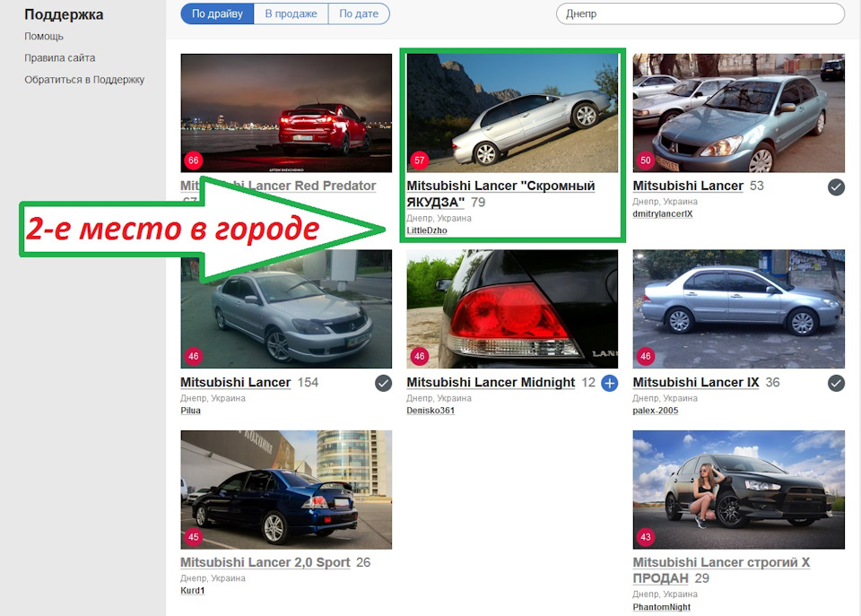Toggle subscription checkmark for Lancer IX
The image size is (861, 616).
pos(836,383)
